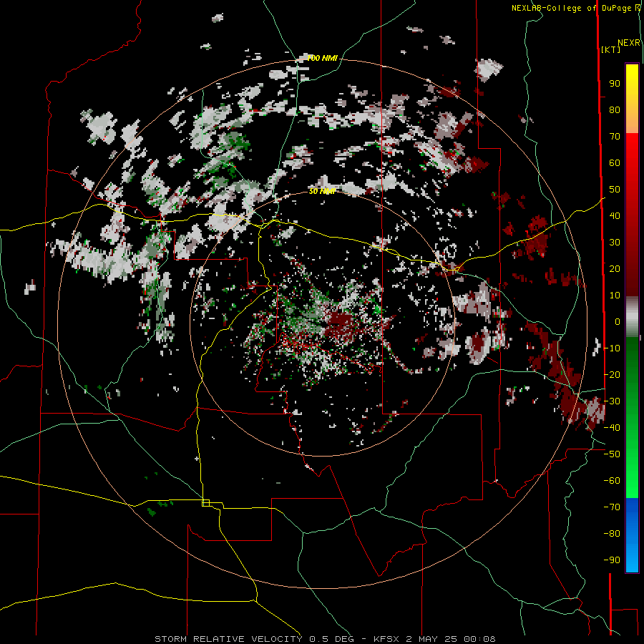Click the -60 value on the velocity scale
Viewport: 644px width, 644px height.
point(612,481)
